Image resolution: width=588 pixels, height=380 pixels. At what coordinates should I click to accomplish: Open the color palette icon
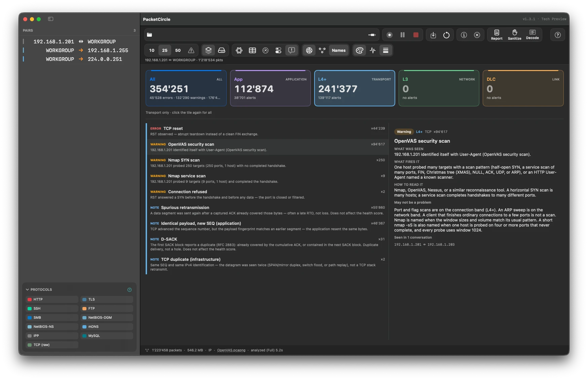point(360,50)
